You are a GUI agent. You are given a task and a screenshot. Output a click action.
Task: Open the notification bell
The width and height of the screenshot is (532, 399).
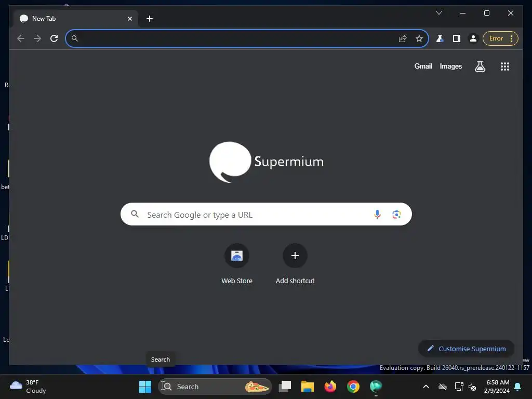[x=517, y=387]
